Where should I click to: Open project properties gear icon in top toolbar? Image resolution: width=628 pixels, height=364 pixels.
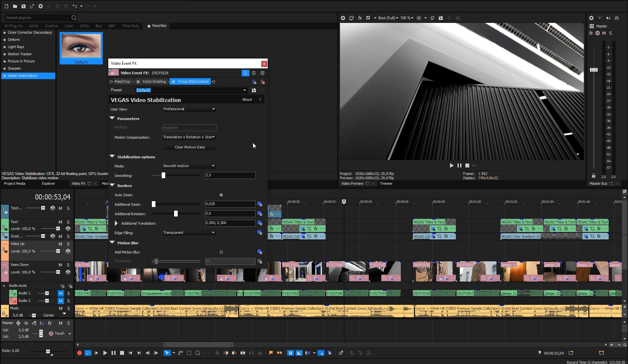pos(41,6)
